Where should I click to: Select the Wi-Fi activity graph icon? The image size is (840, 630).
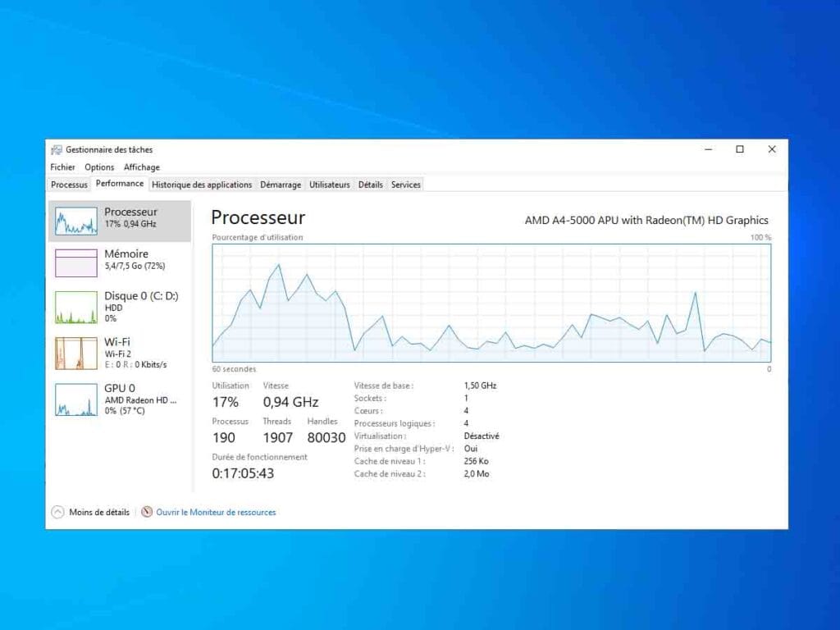(75, 353)
